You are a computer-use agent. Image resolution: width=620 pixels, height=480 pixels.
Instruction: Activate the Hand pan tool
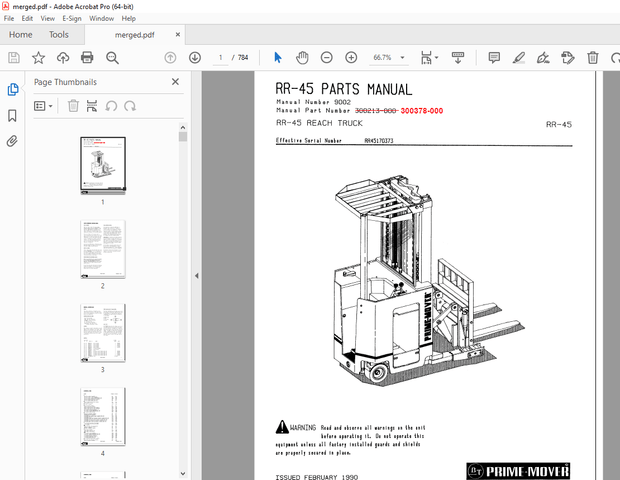coord(302,58)
